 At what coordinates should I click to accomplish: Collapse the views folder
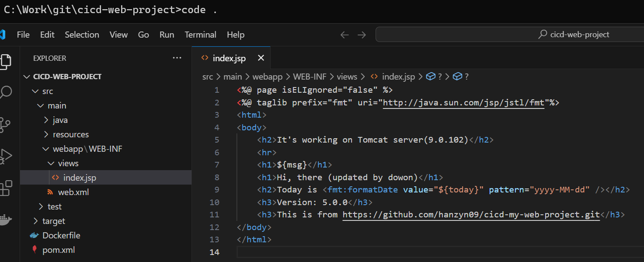[68, 163]
